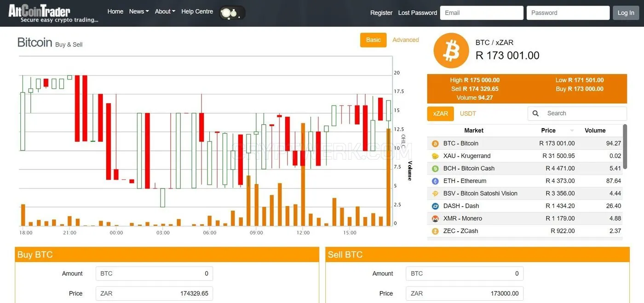Select ZEC - ZCash market row

(x=524, y=231)
